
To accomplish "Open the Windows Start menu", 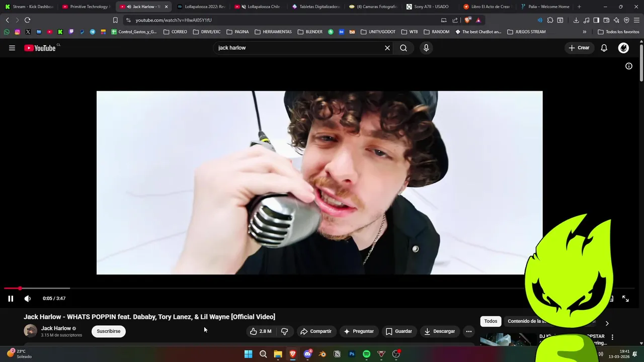I will pos(248,354).
